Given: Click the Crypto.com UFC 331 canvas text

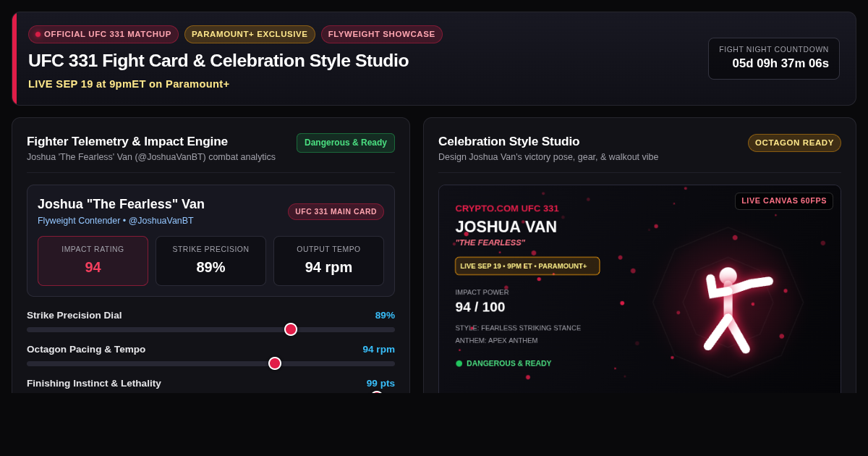Looking at the screenshot, I should coord(507,208).
